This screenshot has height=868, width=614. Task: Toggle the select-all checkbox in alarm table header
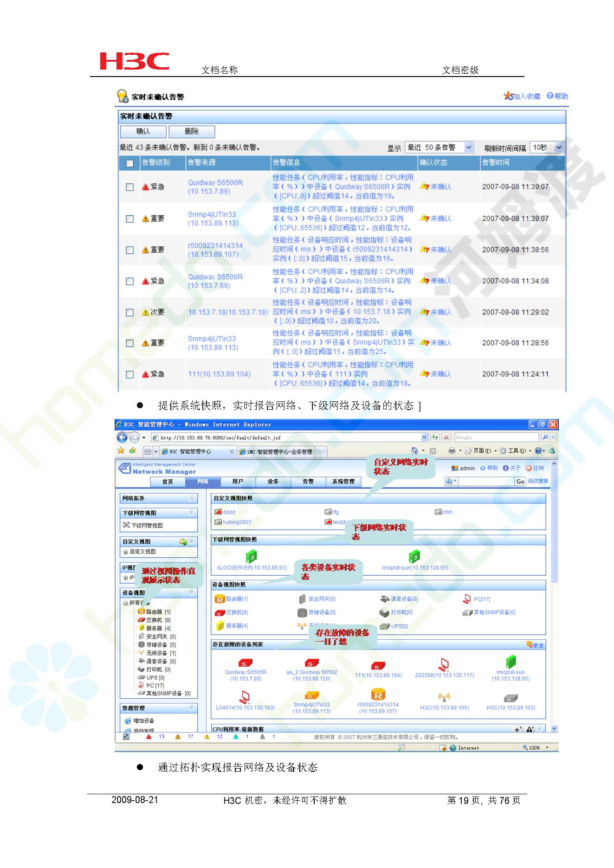coord(129,163)
